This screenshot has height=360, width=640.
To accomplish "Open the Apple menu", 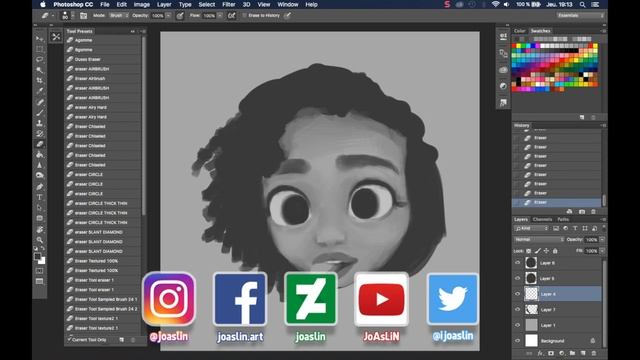I will pos(43,4).
